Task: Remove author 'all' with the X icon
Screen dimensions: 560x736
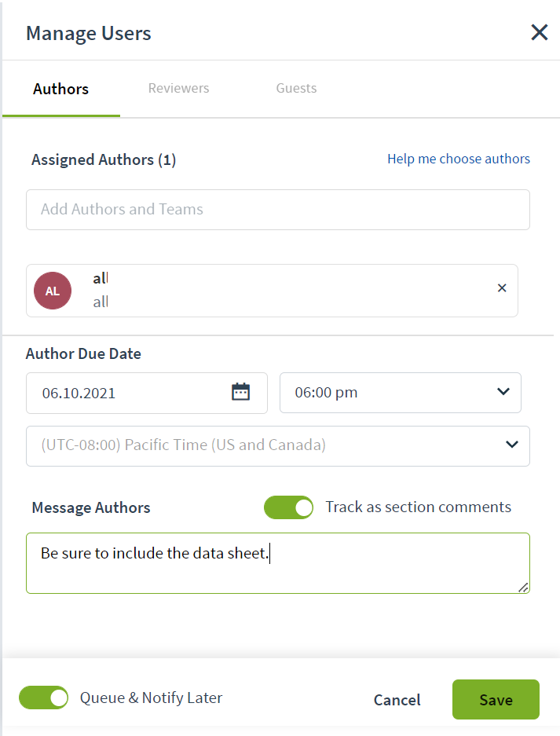Action: (x=502, y=287)
